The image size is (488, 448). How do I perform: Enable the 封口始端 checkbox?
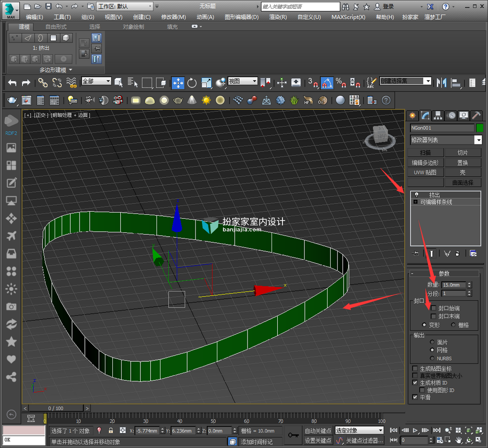pos(433,308)
